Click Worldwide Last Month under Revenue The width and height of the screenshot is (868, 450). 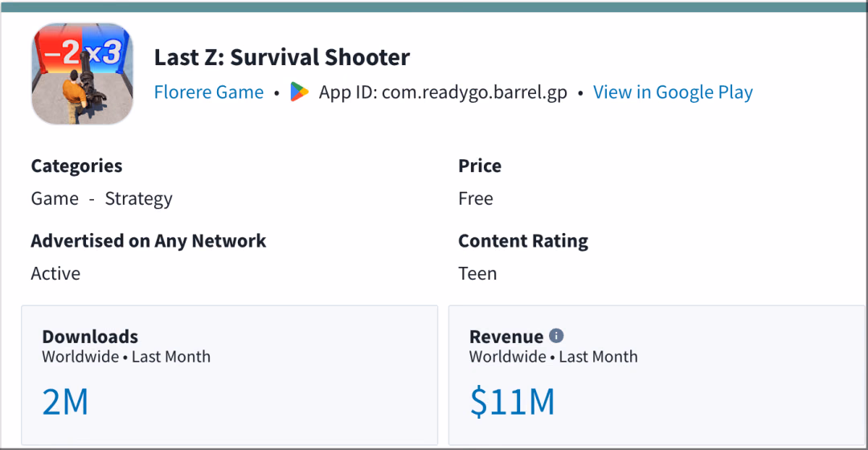coord(554,357)
